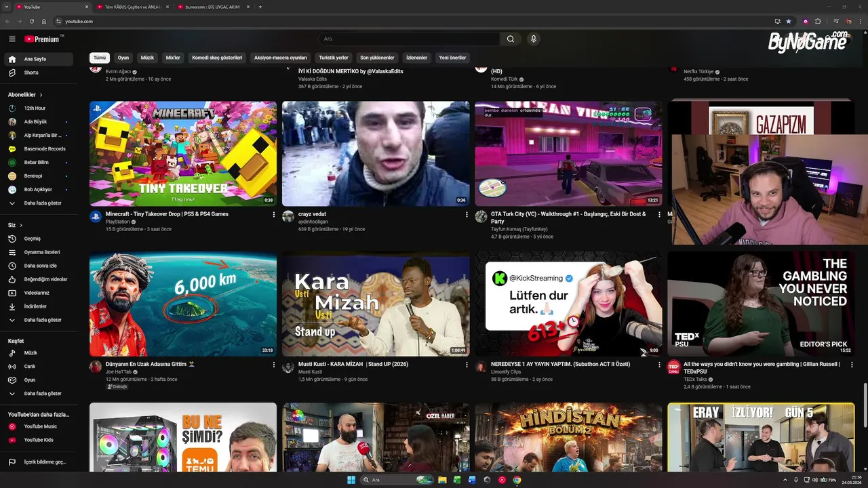Select Yeni öneriler chip
Image resolution: width=868 pixels, height=488 pixels.
click(x=452, y=58)
